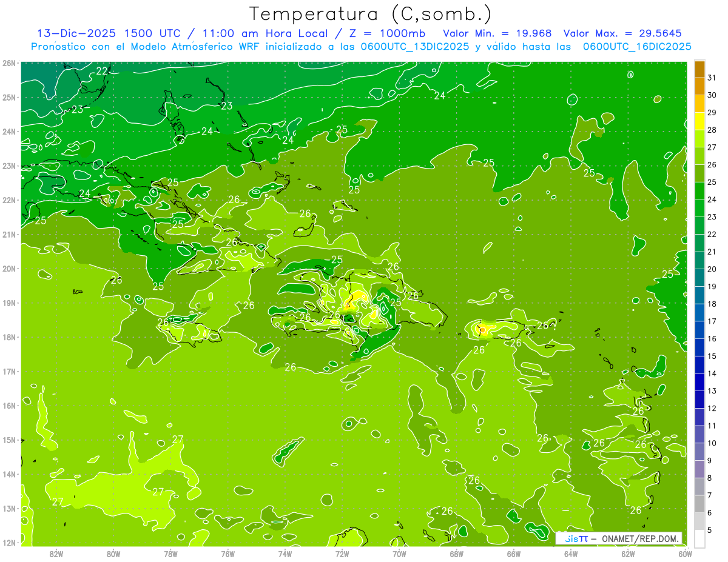Pick the color bar segment between 19 and 20
This screenshot has height=562, width=728.
coord(699,277)
